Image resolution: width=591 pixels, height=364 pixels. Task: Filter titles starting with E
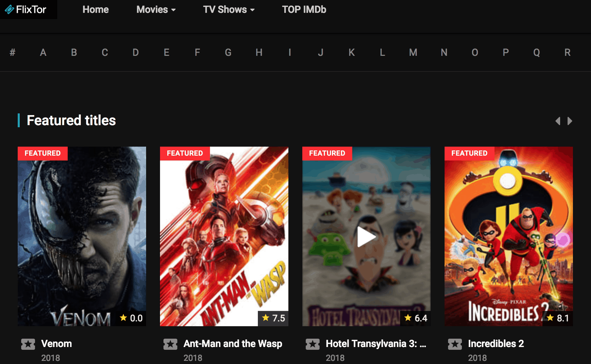[x=166, y=52]
